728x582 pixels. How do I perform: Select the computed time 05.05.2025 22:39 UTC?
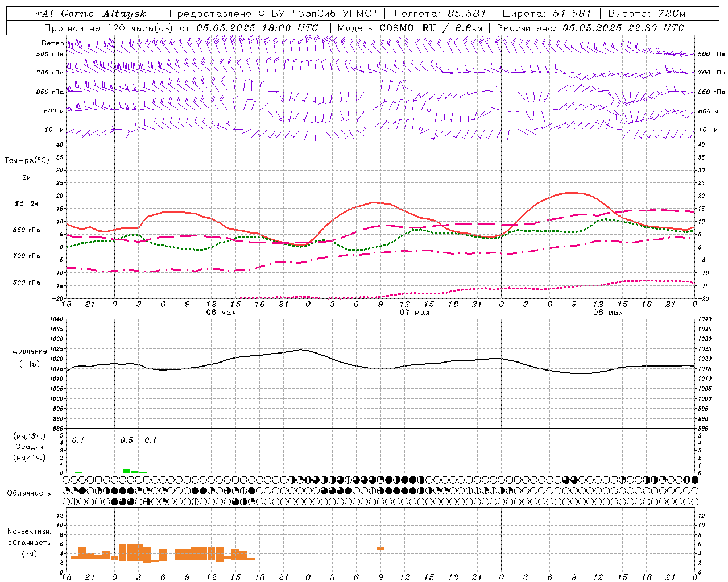(623, 28)
